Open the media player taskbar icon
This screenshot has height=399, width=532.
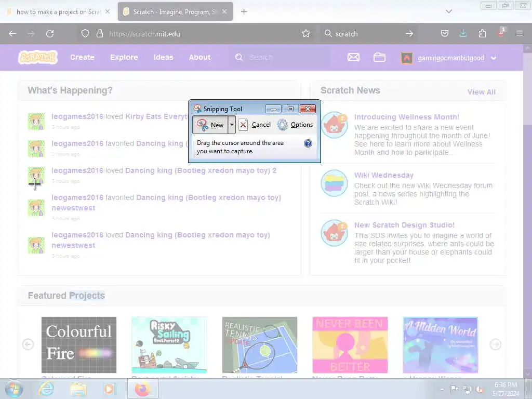[109, 389]
